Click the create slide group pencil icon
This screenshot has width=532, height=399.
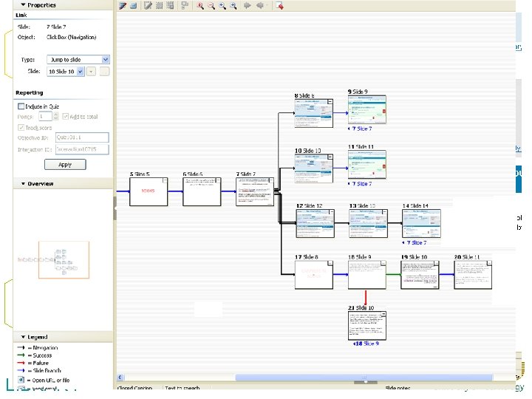pyautogui.click(x=148, y=5)
